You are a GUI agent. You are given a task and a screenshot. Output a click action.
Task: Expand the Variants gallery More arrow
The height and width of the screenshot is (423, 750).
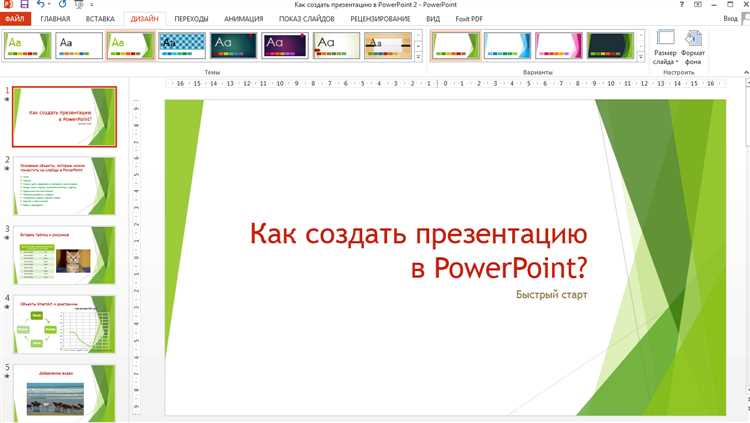pyautogui.click(x=641, y=56)
